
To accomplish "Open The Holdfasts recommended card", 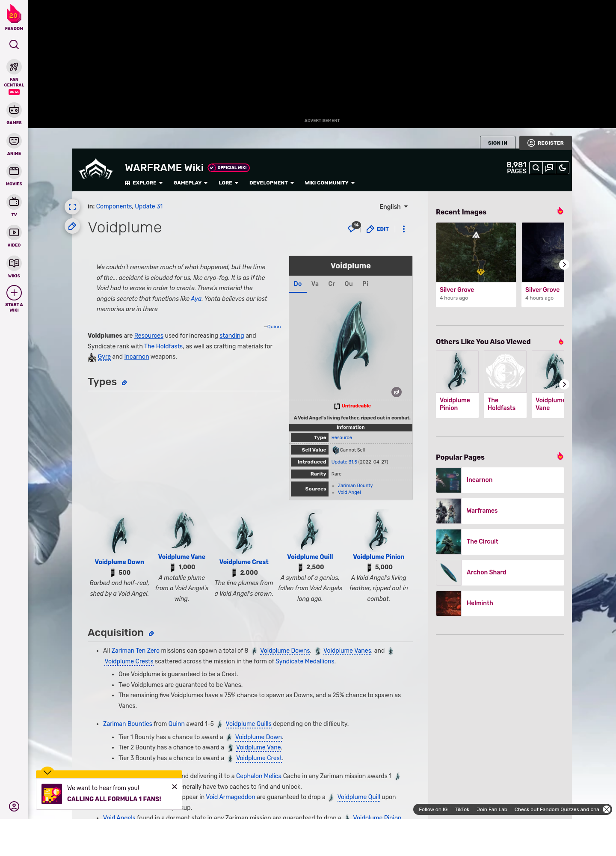I will 505,384.
